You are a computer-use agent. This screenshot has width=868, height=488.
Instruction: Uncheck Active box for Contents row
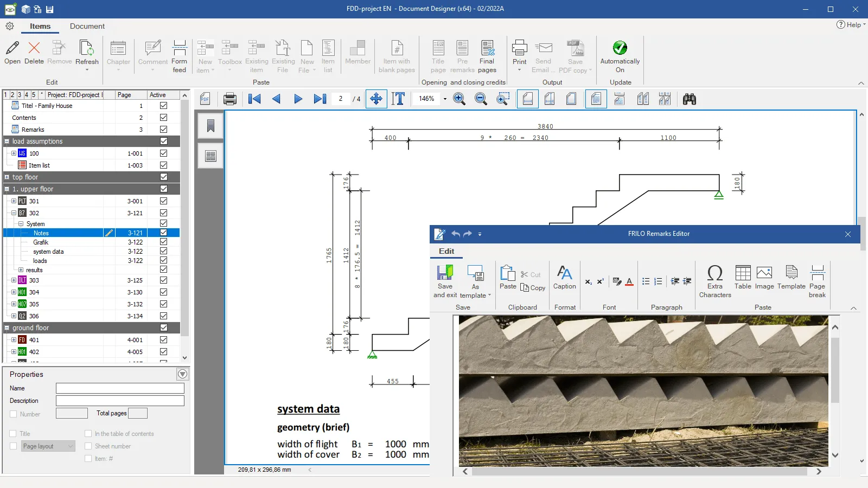click(x=163, y=118)
